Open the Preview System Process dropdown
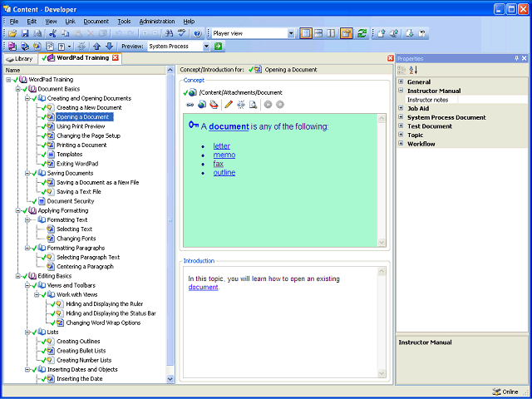Image resolution: width=532 pixels, height=399 pixels. coord(206,47)
